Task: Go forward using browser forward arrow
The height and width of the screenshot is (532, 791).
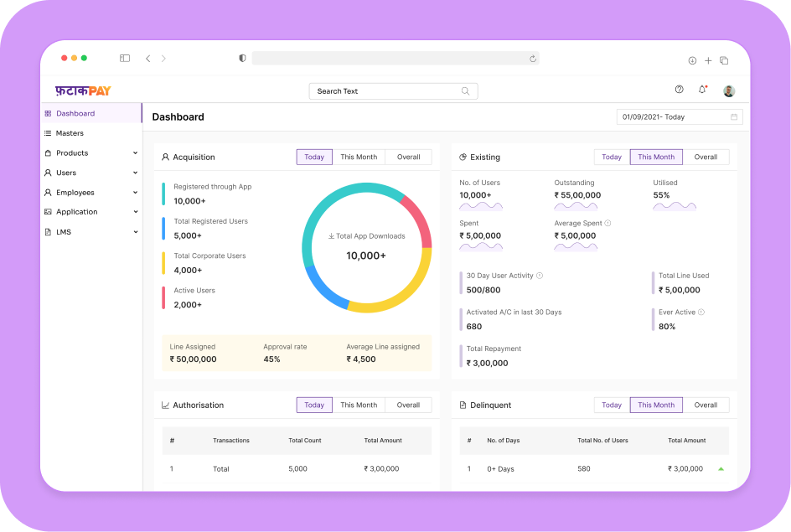Action: coord(163,59)
